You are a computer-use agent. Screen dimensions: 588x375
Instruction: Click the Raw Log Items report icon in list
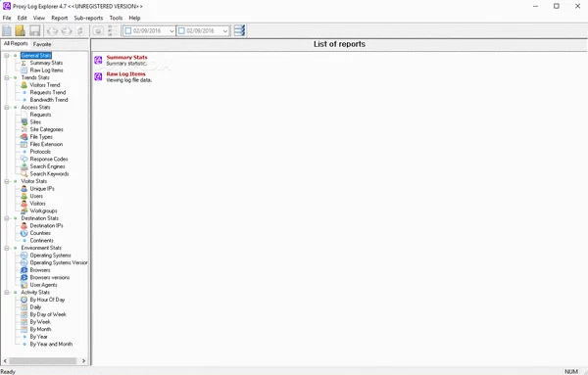coord(98,76)
